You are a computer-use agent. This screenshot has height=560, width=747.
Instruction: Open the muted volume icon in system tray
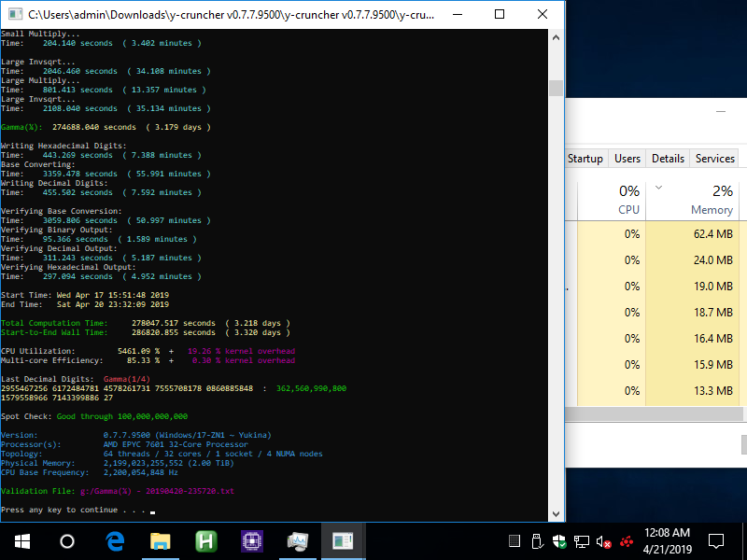tap(604, 541)
